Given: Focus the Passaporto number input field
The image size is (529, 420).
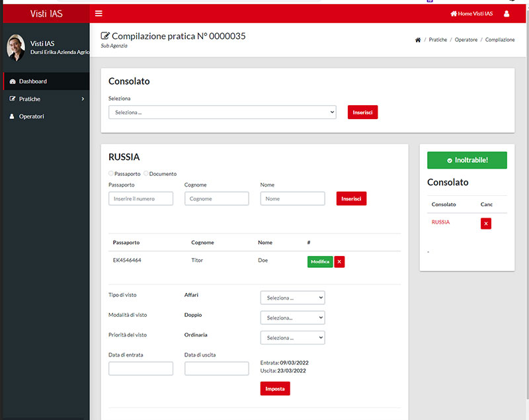Looking at the screenshot, I should (141, 198).
